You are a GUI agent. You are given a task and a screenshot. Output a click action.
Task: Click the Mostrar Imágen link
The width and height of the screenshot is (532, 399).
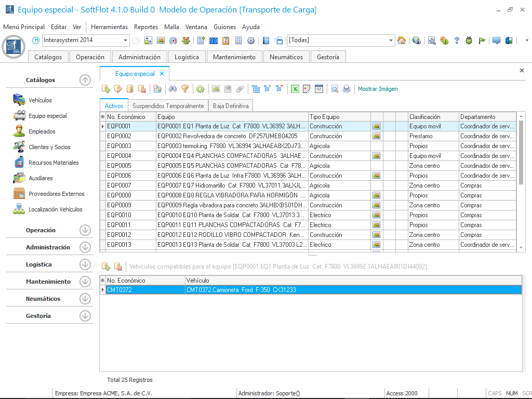(378, 89)
